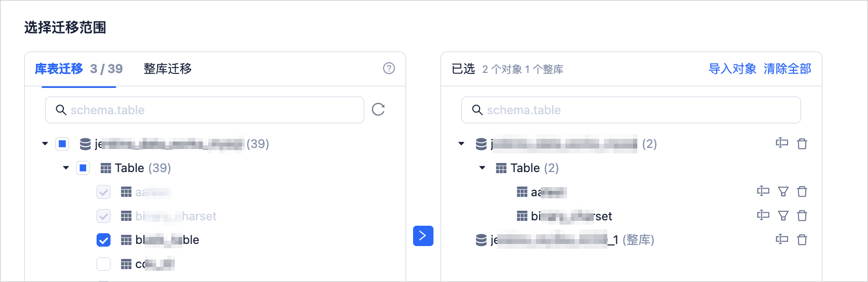Toggle the Table (39) group checkbox
This screenshot has height=282, width=868.
pos(83,168)
